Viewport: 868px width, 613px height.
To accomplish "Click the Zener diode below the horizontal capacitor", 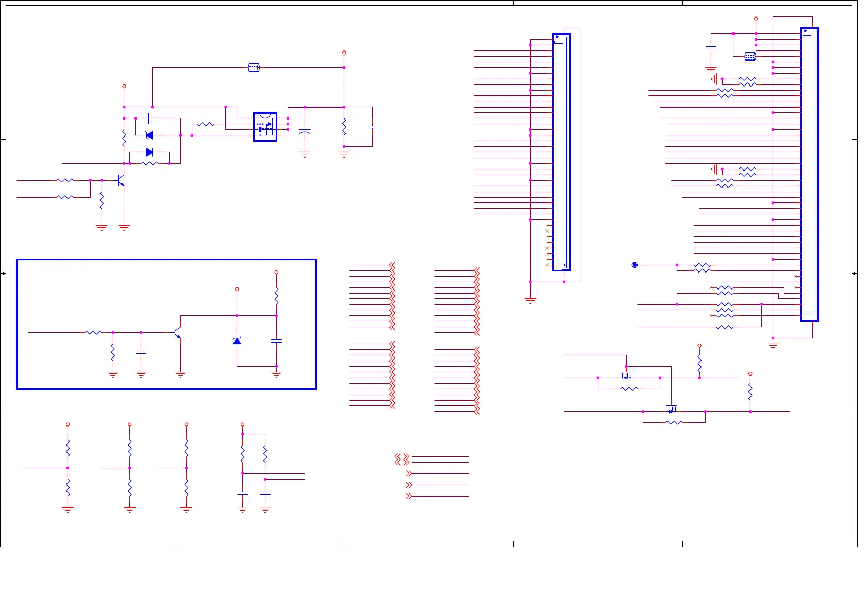I will point(149,135).
